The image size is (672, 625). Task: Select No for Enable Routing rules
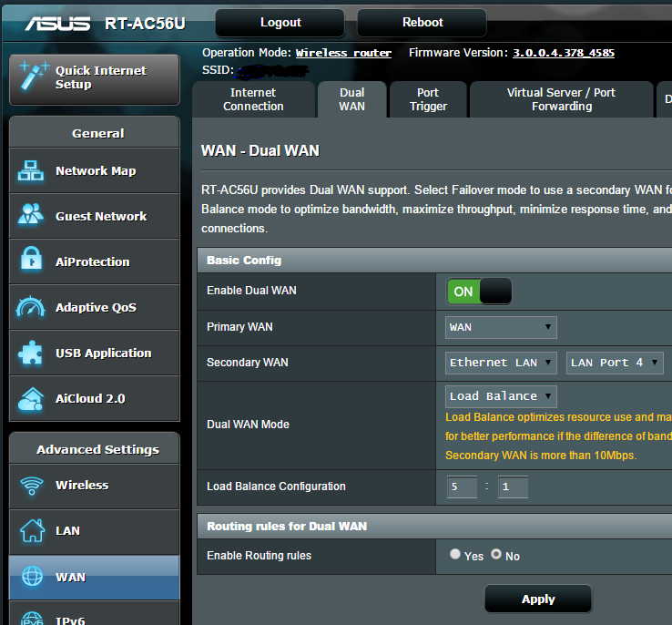[x=496, y=554]
